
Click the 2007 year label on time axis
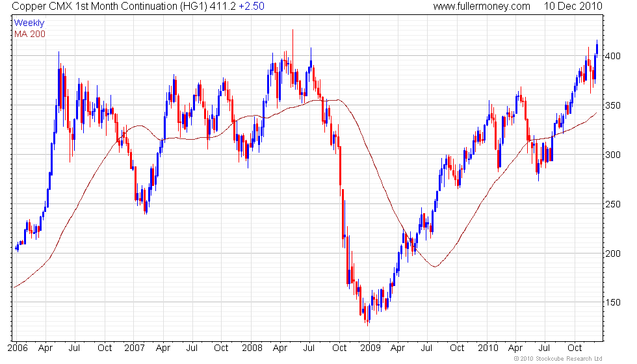pyautogui.click(x=135, y=348)
